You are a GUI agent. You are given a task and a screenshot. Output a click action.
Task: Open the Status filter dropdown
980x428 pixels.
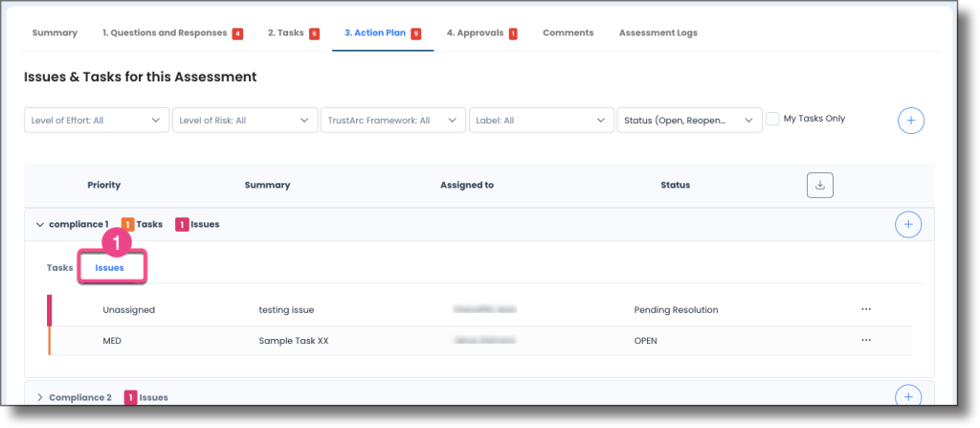pos(688,121)
